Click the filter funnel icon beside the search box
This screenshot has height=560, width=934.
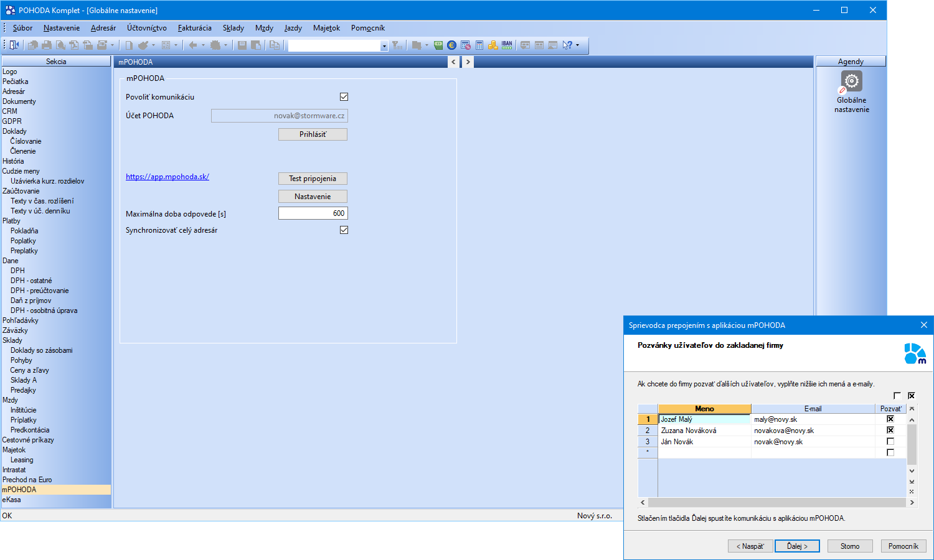[397, 45]
